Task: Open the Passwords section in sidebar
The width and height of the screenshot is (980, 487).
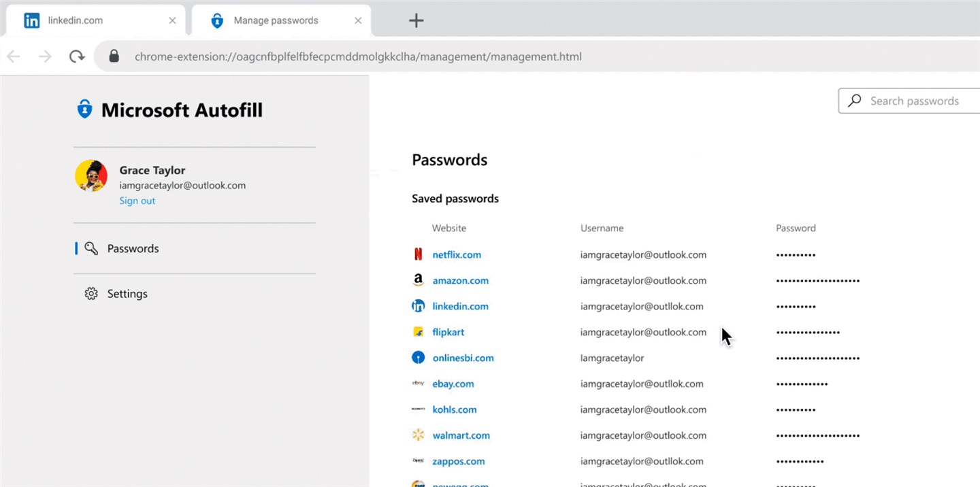Action: 133,249
